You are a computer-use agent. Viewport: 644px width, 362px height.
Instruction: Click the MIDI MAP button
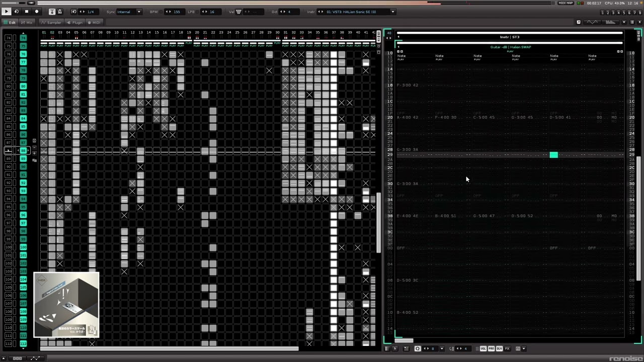[x=566, y=3]
